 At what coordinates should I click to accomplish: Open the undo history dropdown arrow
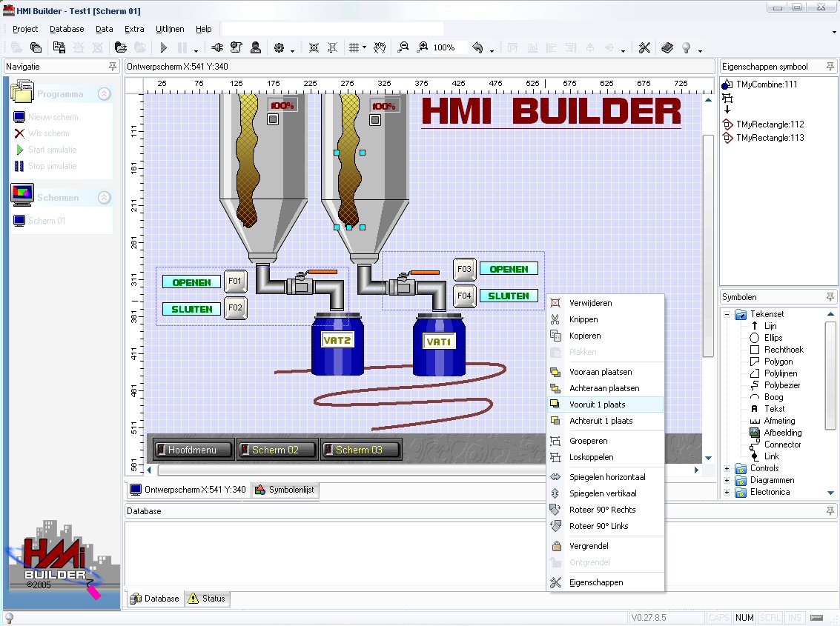492,50
